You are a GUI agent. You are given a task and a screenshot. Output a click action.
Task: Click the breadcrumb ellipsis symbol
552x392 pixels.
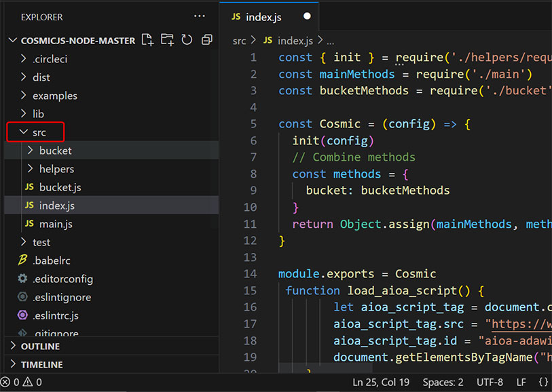(x=330, y=43)
